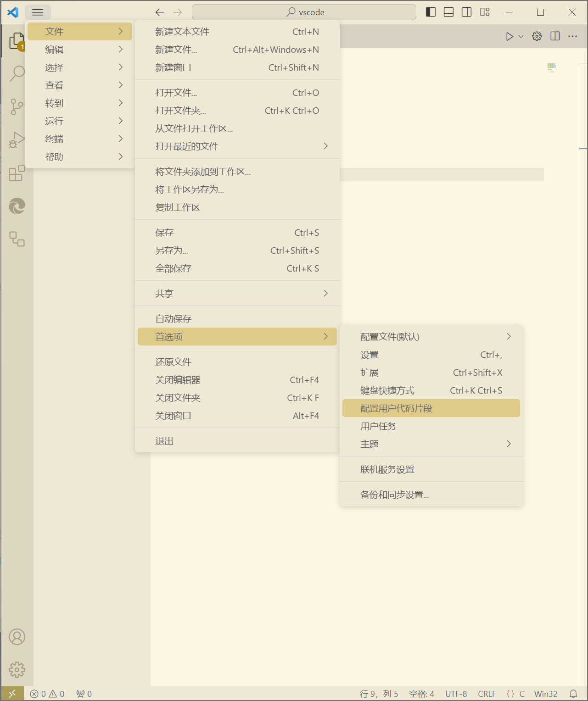Click the UTF-8 encoding in status bar
Viewport: 588px width, 701px height.
click(x=456, y=694)
